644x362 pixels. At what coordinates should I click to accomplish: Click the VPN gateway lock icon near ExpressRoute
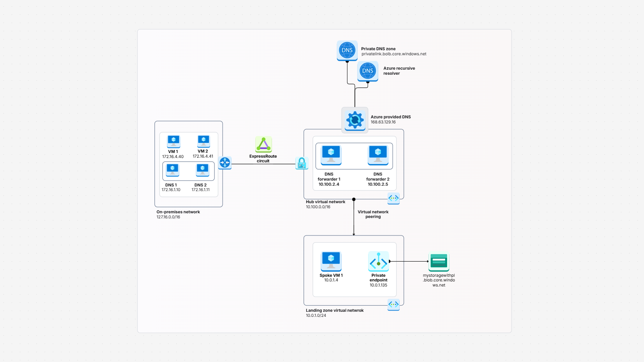pyautogui.click(x=302, y=163)
